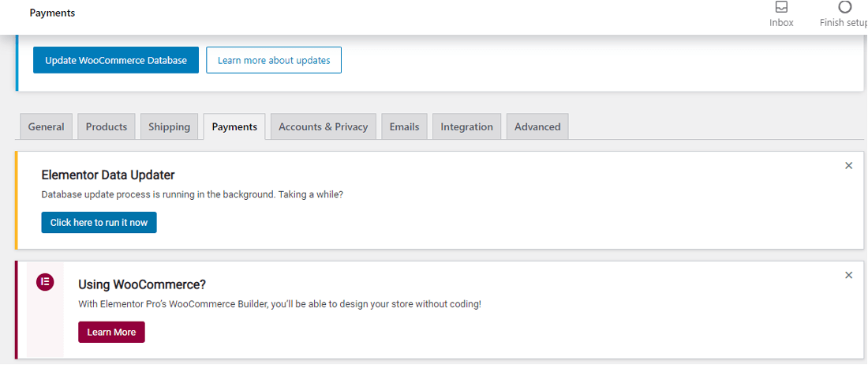Open the Integration tab
868x365 pixels.
click(466, 127)
